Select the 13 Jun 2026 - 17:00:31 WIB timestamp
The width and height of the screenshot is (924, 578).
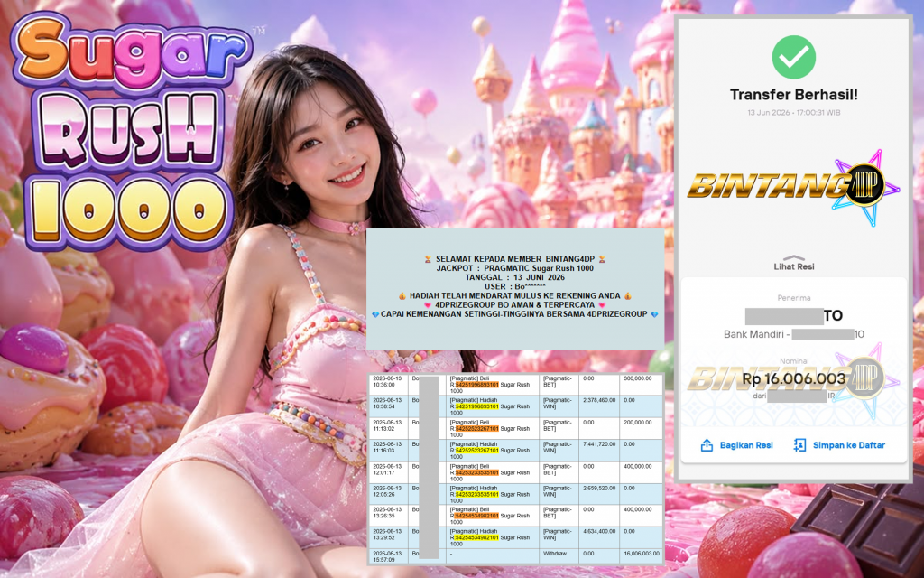coord(794,112)
